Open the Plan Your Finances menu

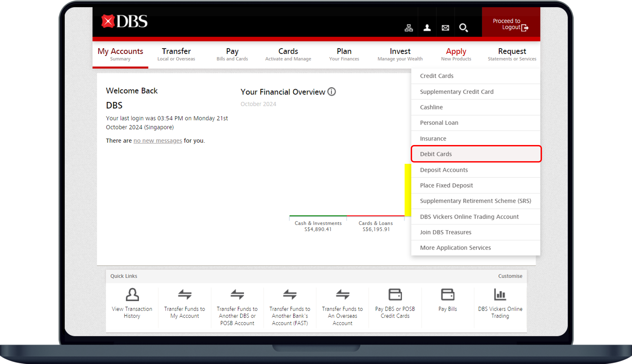344,54
